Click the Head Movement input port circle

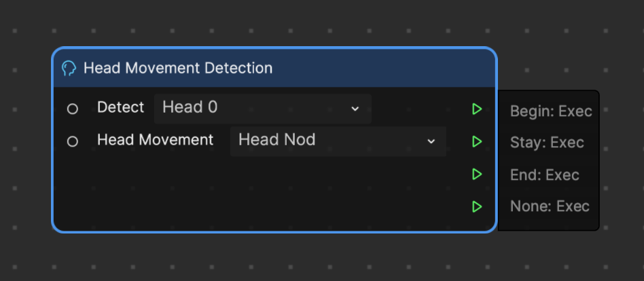[73, 142]
